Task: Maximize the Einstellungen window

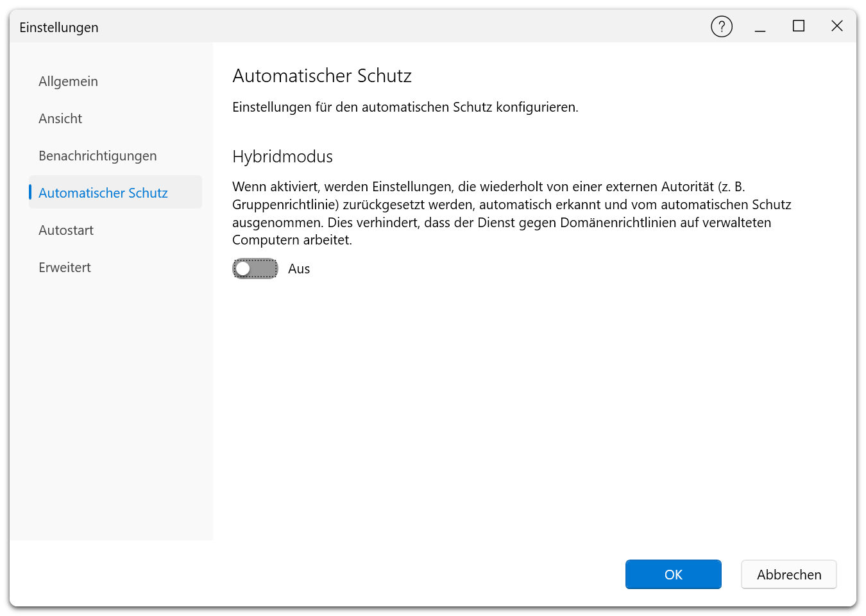Action: 799,26
